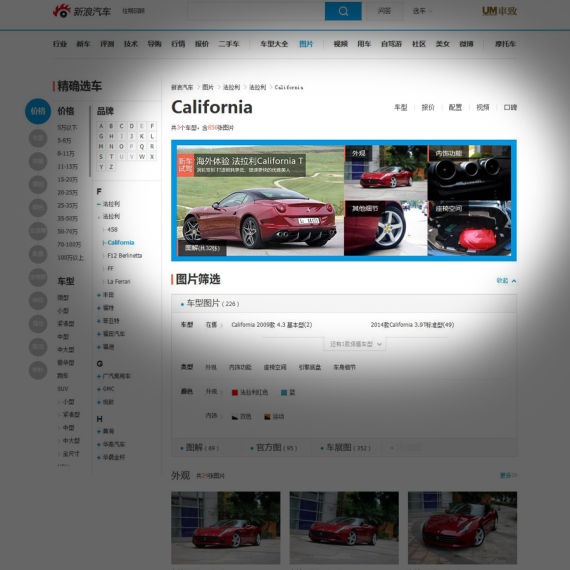
Task: Open the 新车 navigation item
Action: tap(83, 44)
